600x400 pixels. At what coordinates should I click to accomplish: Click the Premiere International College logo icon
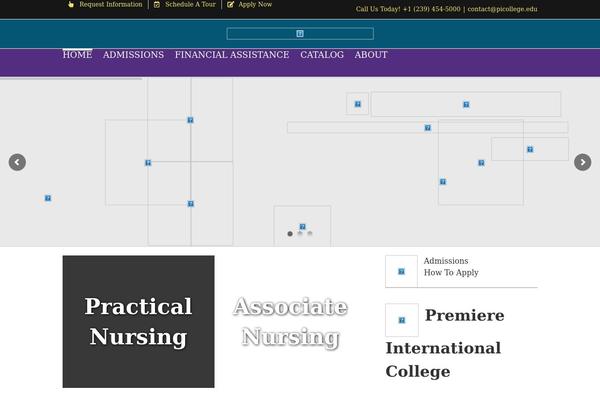click(401, 320)
